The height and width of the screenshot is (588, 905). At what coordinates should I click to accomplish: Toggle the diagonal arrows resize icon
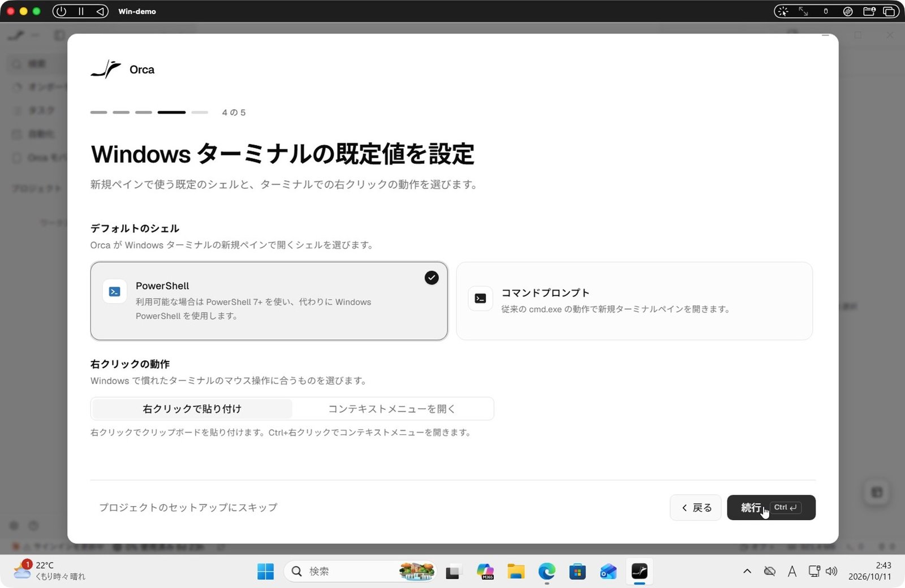803,11
